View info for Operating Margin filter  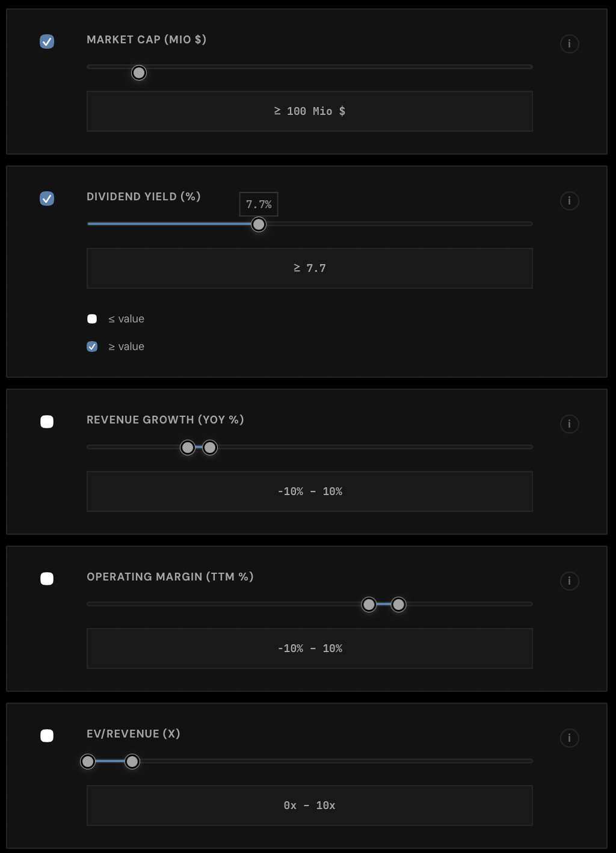point(570,580)
